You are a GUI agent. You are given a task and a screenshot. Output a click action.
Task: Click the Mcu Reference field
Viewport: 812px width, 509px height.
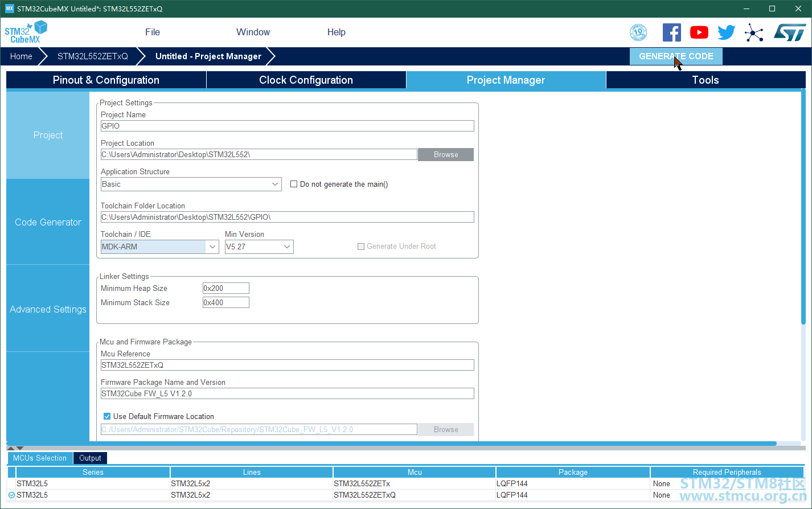[x=288, y=366]
